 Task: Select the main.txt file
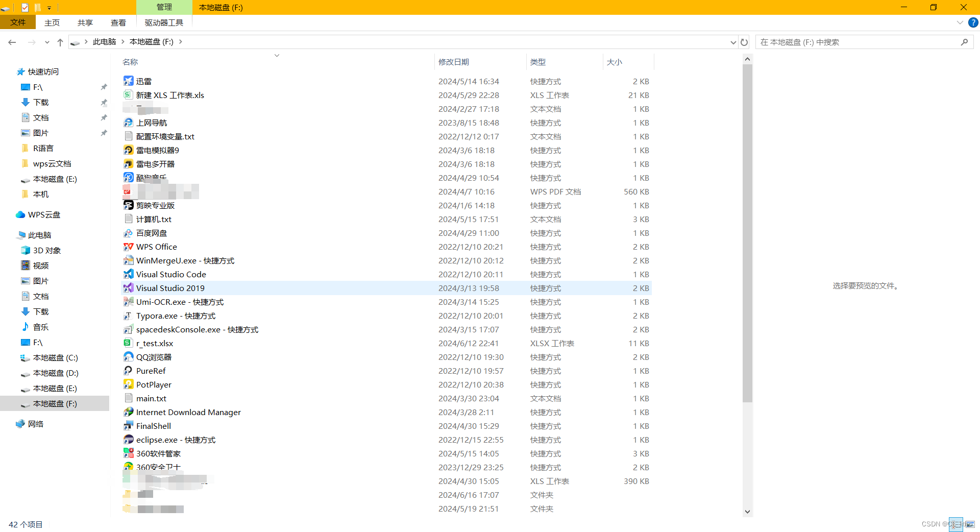pos(151,398)
